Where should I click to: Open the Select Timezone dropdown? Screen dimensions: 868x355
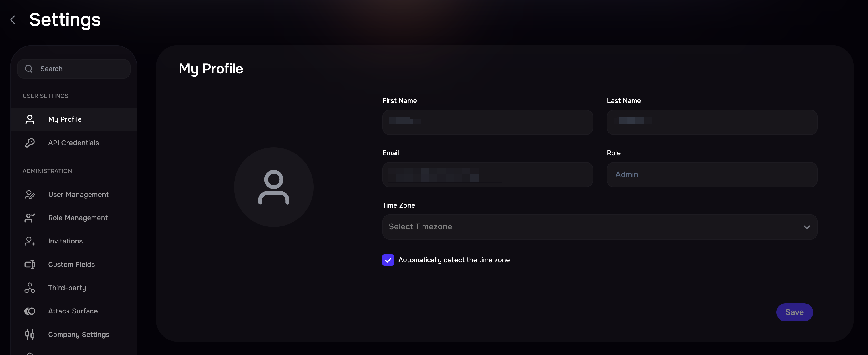click(599, 227)
